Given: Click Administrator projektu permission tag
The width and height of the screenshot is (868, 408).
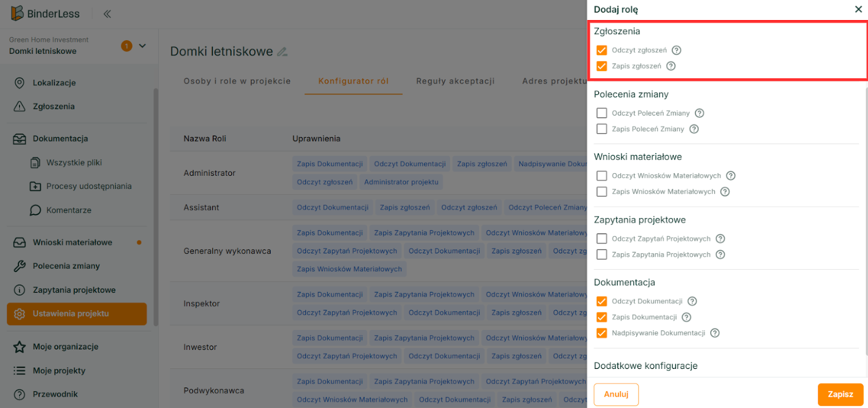Looking at the screenshot, I should click(401, 182).
